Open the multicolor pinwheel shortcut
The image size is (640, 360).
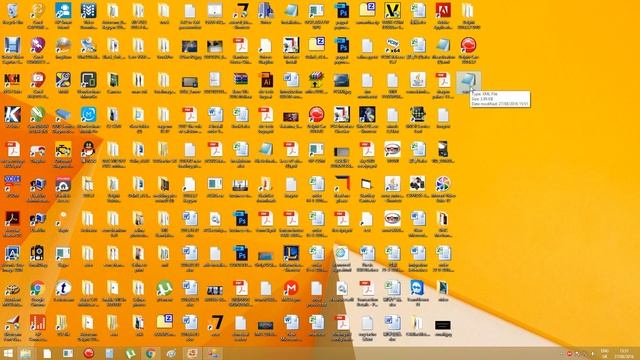click(443, 185)
